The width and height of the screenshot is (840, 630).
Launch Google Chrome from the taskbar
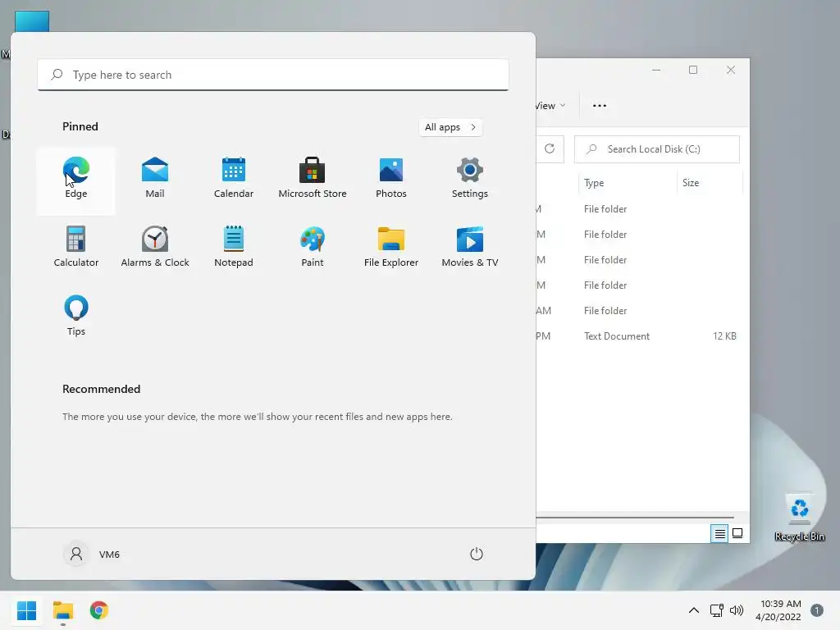[98, 610]
